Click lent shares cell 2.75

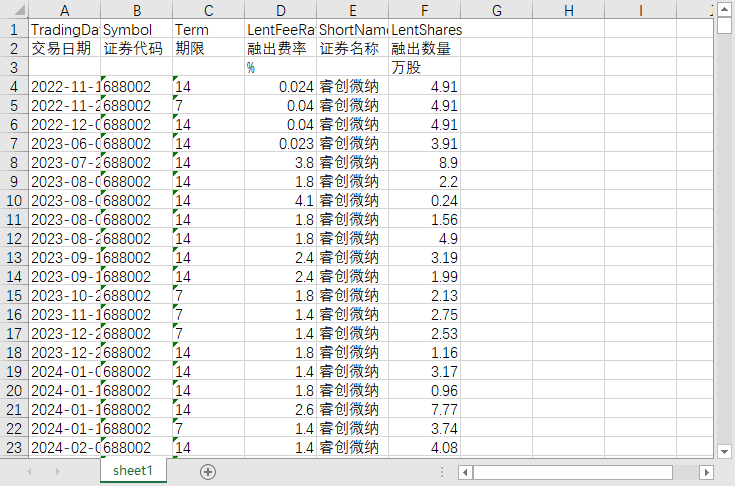(x=425, y=314)
